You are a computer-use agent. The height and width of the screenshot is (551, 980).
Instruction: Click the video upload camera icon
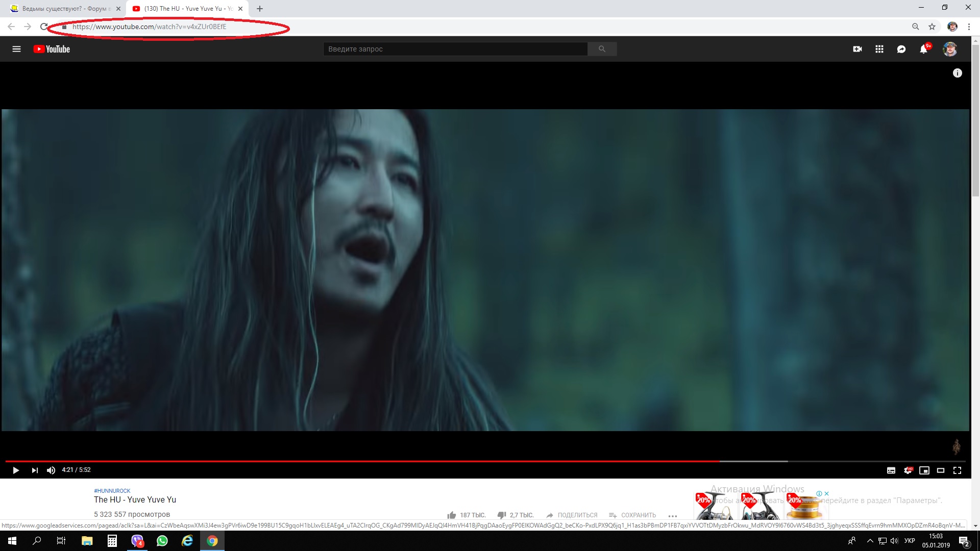click(x=857, y=49)
